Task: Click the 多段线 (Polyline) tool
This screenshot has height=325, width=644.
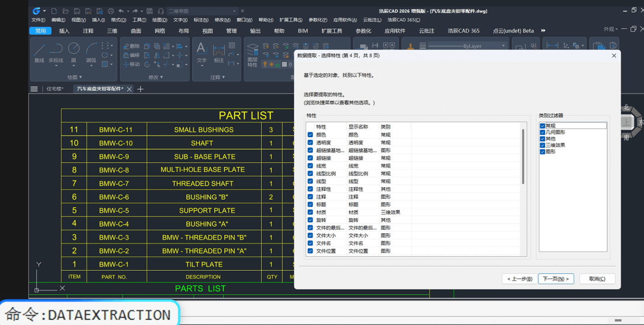Action: (56, 52)
